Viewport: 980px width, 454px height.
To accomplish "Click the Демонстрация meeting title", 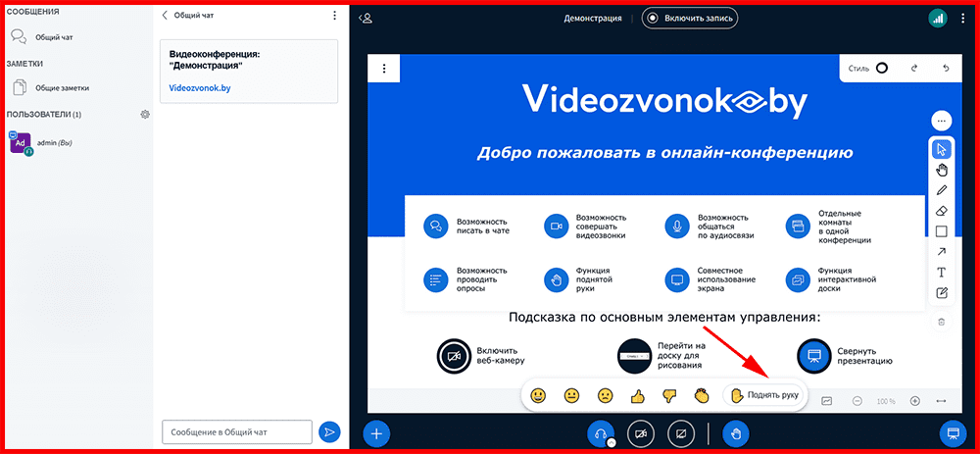I will point(593,18).
